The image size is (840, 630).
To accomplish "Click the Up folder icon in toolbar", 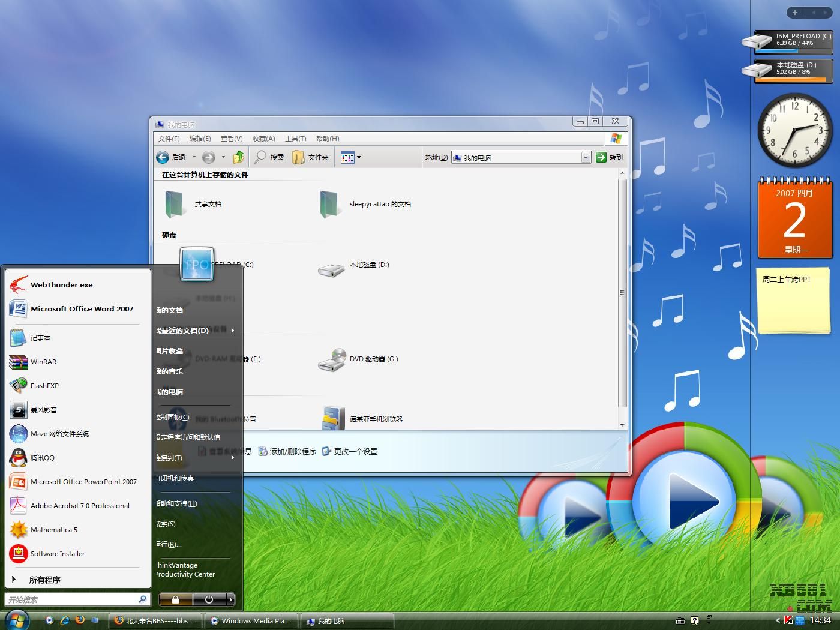I will pos(239,157).
